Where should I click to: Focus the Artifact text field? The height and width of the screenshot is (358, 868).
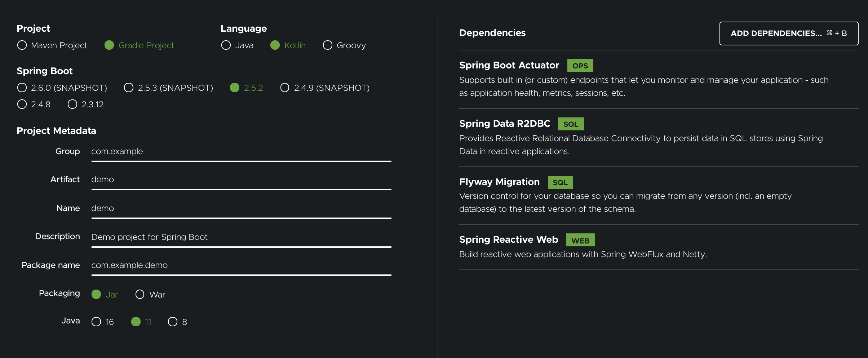[x=241, y=180]
